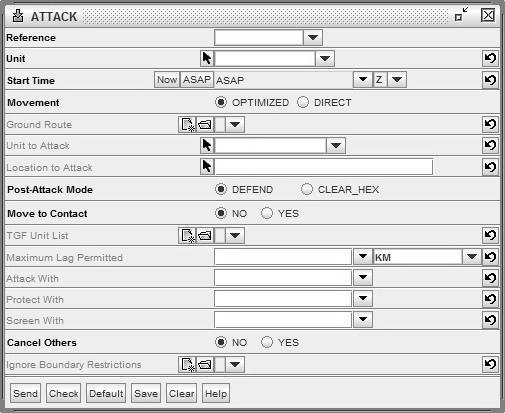Open the Unit dropdown list
This screenshot has height=413, width=505.
tap(325, 58)
